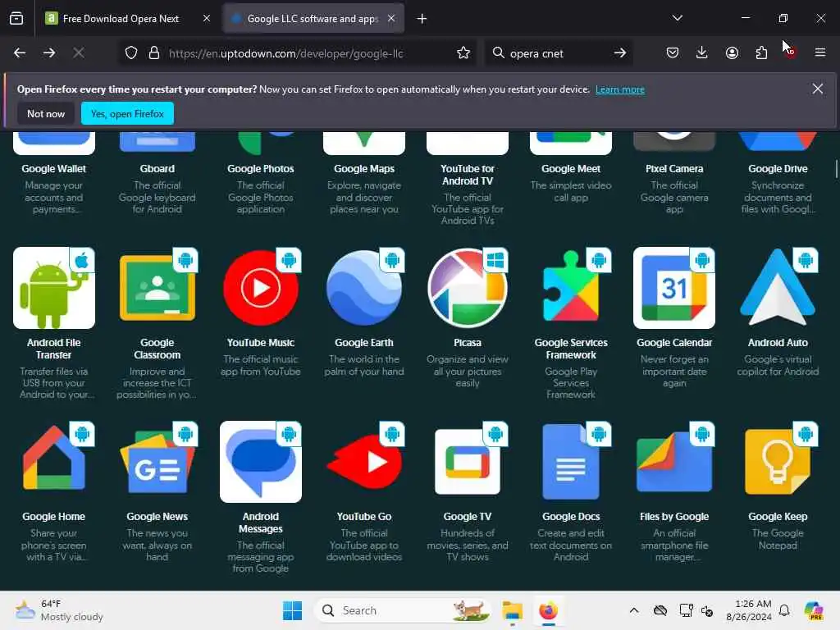Screen dimensions: 840x630
Task: Click the opera cnet search box
Action: 557,53
